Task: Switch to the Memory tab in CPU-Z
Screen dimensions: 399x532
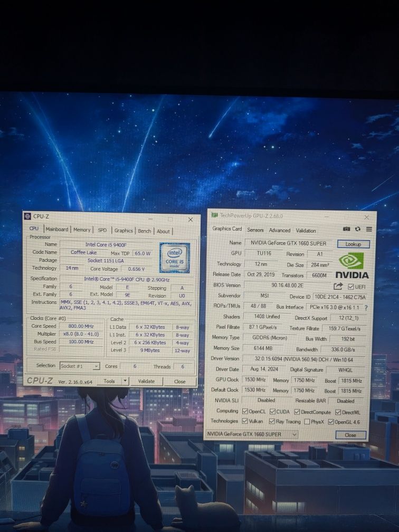Action: [x=82, y=230]
